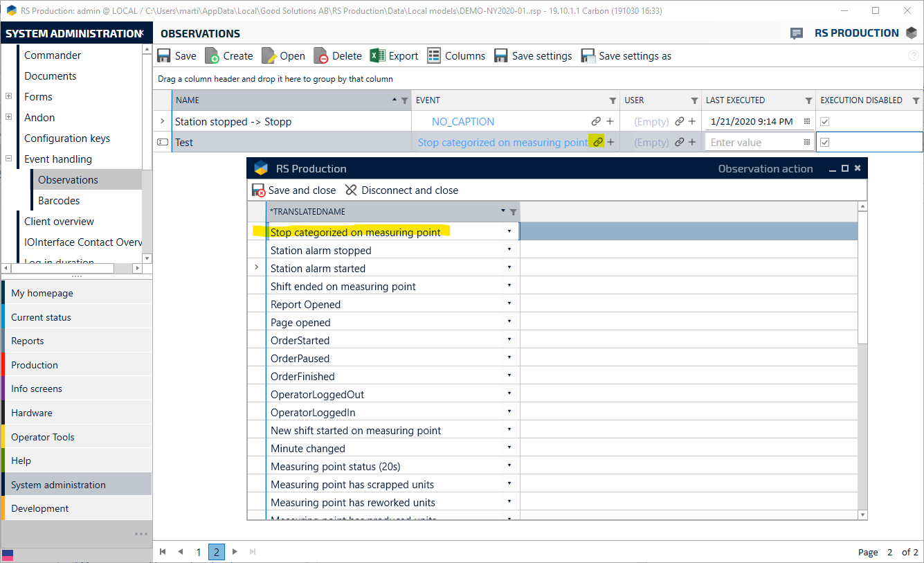Click the filter icon on NAME column
This screenshot has height=563, width=924.
pyautogui.click(x=405, y=100)
